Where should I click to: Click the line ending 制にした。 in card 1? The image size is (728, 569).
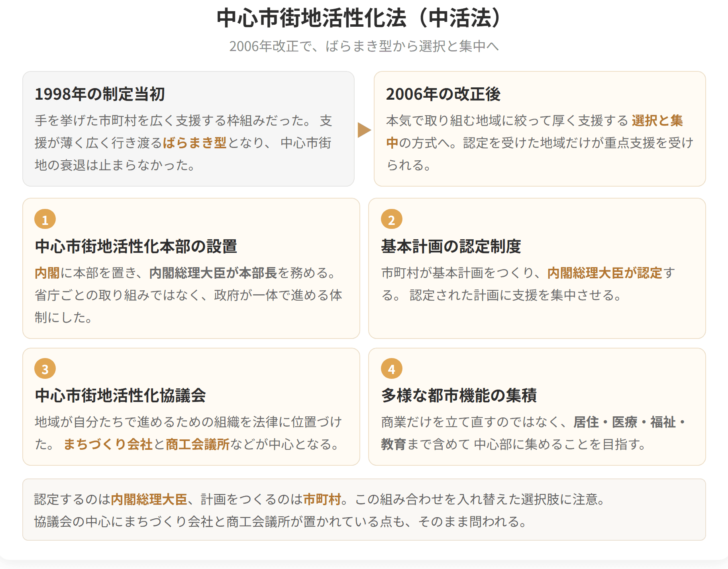coord(65,317)
